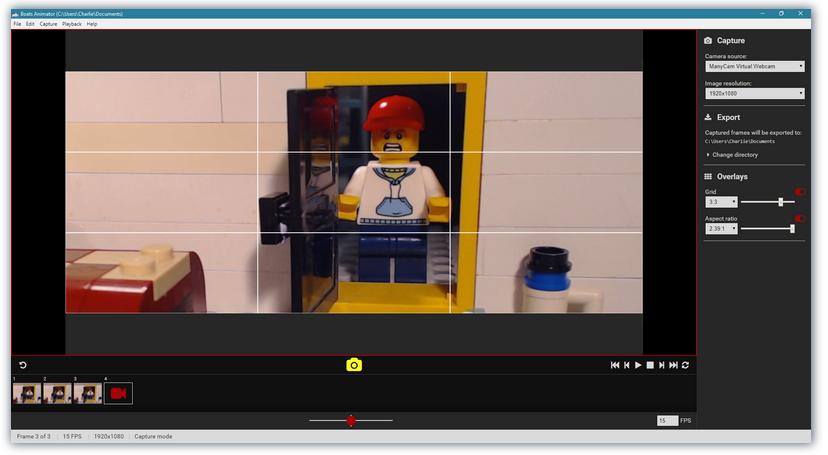The width and height of the screenshot is (828, 455).
Task: Open the Aspect ratio 2.39:1 dropdown
Action: (721, 229)
